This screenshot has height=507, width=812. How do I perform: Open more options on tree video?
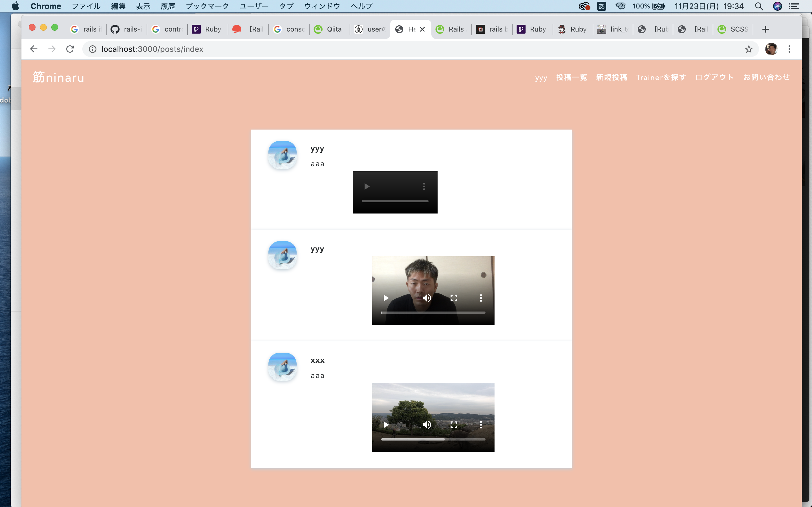(x=481, y=425)
